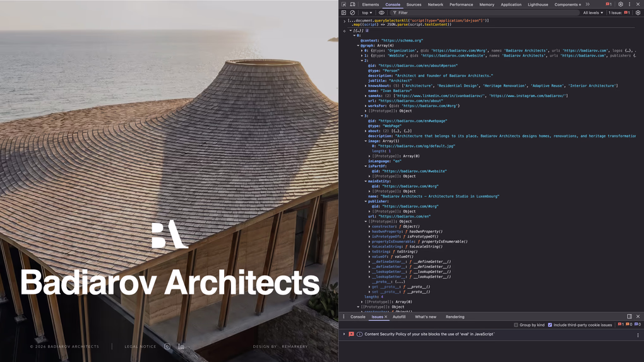The height and width of the screenshot is (362, 644).
Task: Activate the inspect element picker icon
Action: (x=343, y=4)
